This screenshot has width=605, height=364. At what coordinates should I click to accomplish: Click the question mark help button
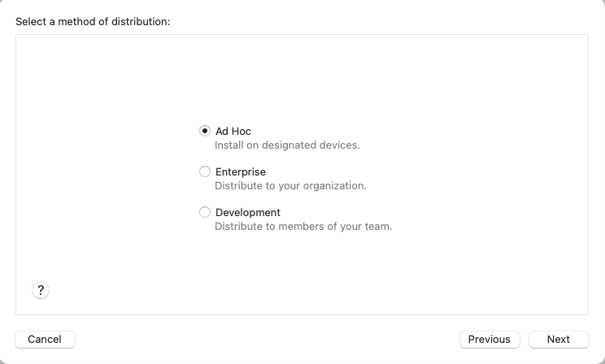(41, 290)
